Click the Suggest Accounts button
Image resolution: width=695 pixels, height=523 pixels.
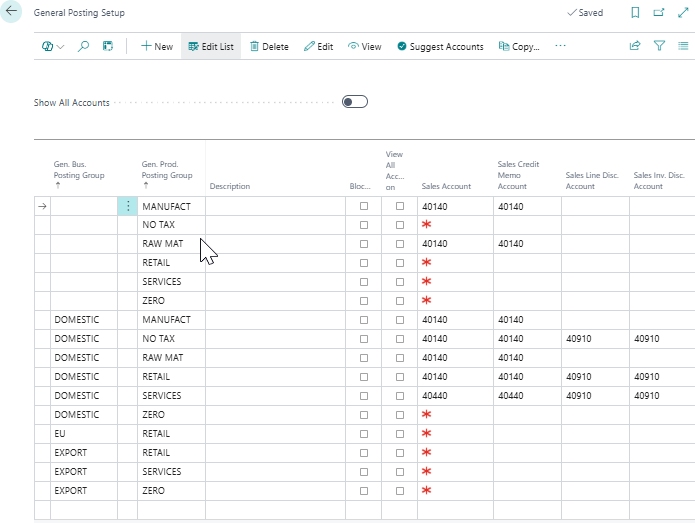click(x=440, y=46)
